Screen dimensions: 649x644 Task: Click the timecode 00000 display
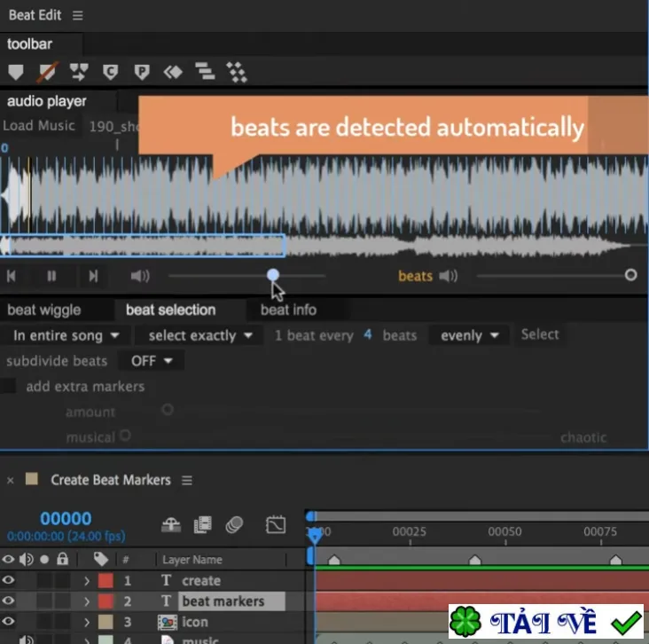coord(66,519)
